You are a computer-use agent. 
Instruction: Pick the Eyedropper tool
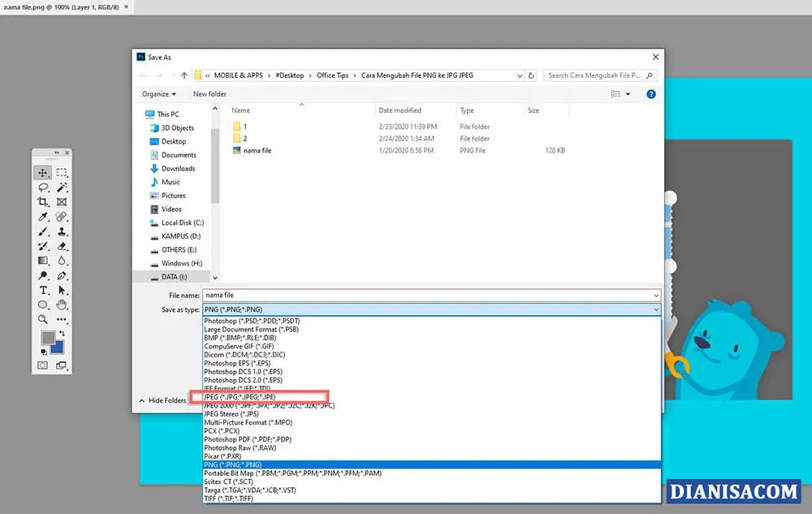(43, 217)
